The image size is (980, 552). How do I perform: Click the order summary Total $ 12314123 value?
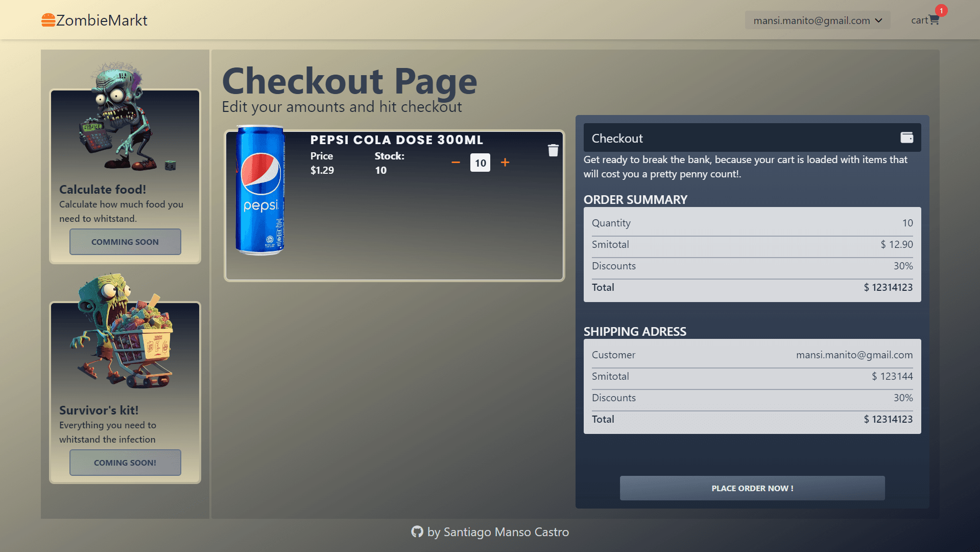888,287
